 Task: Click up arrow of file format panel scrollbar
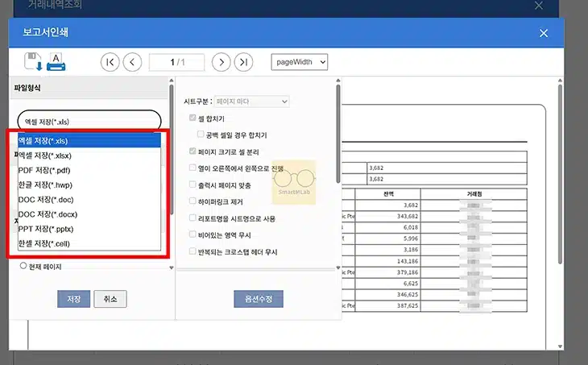pos(172,81)
